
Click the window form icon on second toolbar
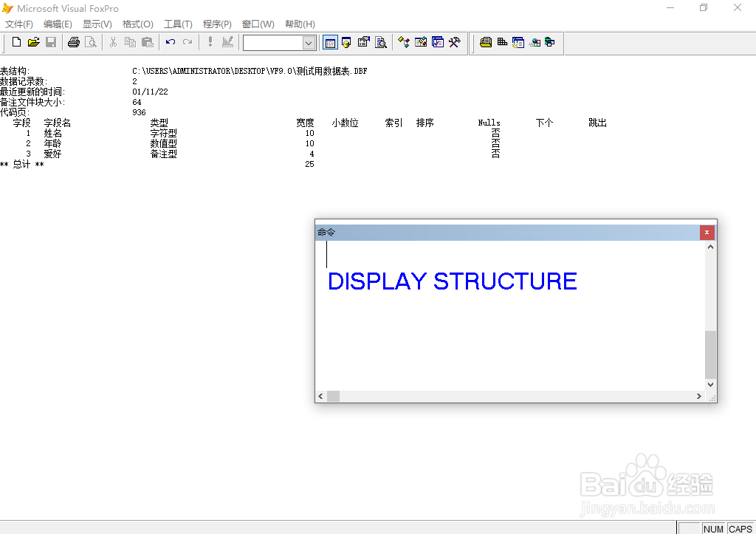(518, 42)
